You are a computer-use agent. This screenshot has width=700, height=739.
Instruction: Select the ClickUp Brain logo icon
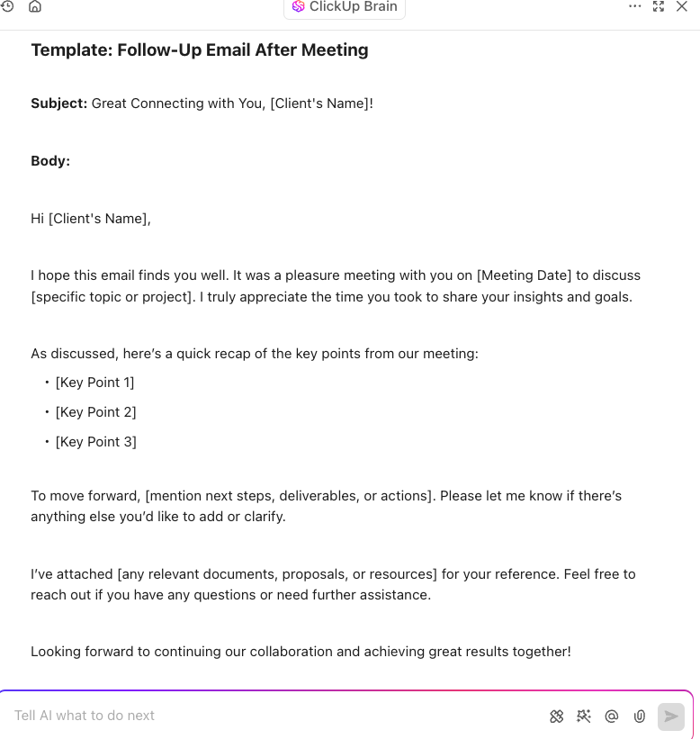click(297, 8)
